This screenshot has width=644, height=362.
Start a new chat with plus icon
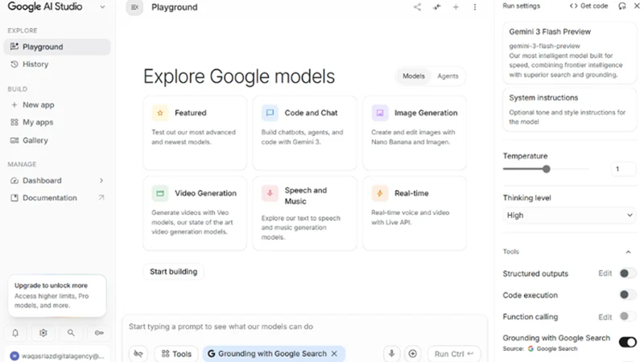coord(456,7)
